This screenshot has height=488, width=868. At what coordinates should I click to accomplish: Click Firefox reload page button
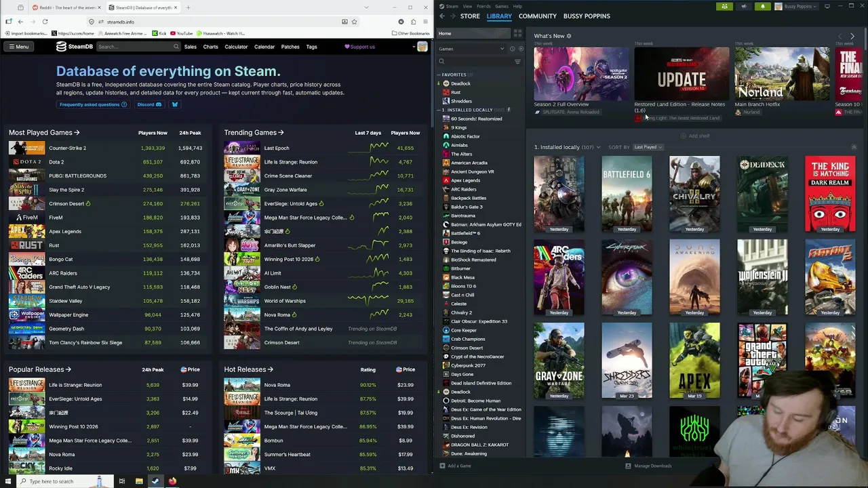pos(45,22)
